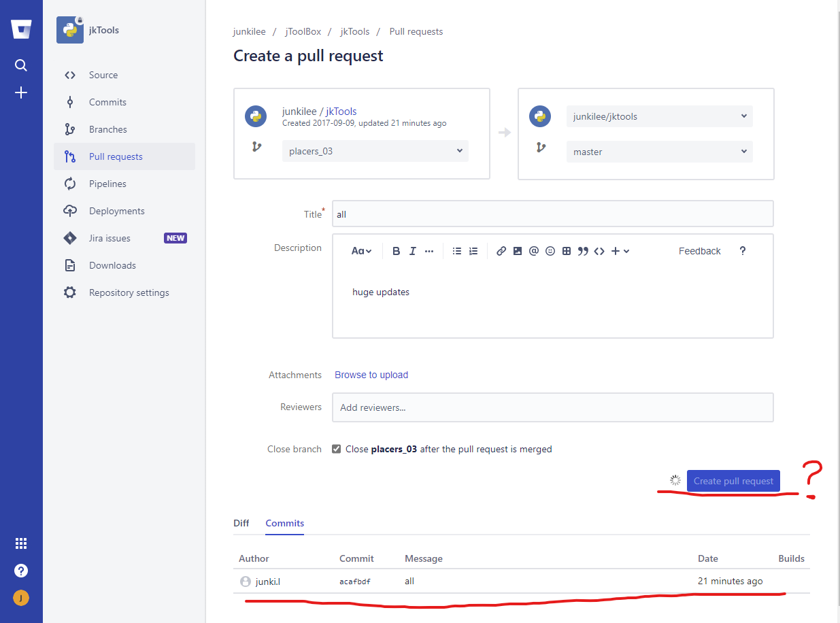The width and height of the screenshot is (840, 623).
Task: Mention a user with the @ icon
Action: (x=534, y=250)
